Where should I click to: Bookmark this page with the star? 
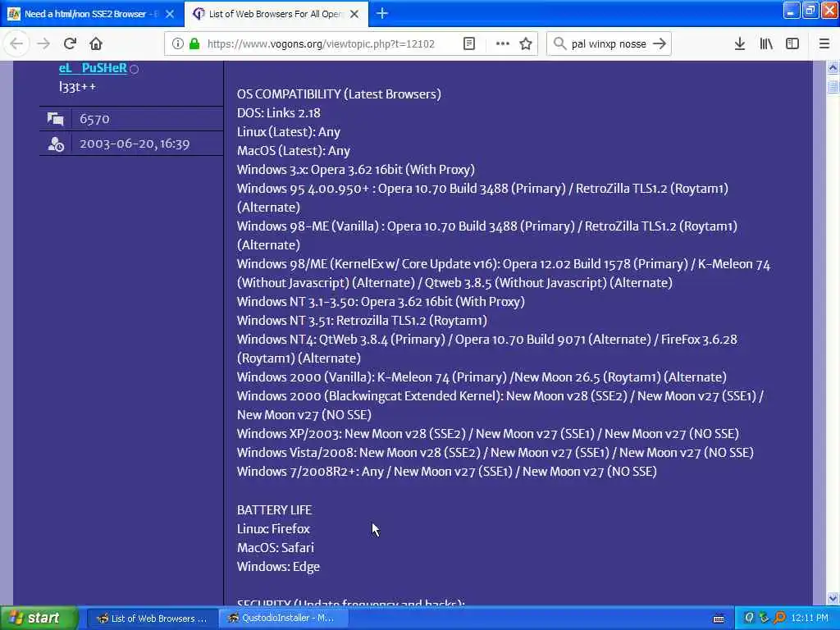tap(526, 44)
